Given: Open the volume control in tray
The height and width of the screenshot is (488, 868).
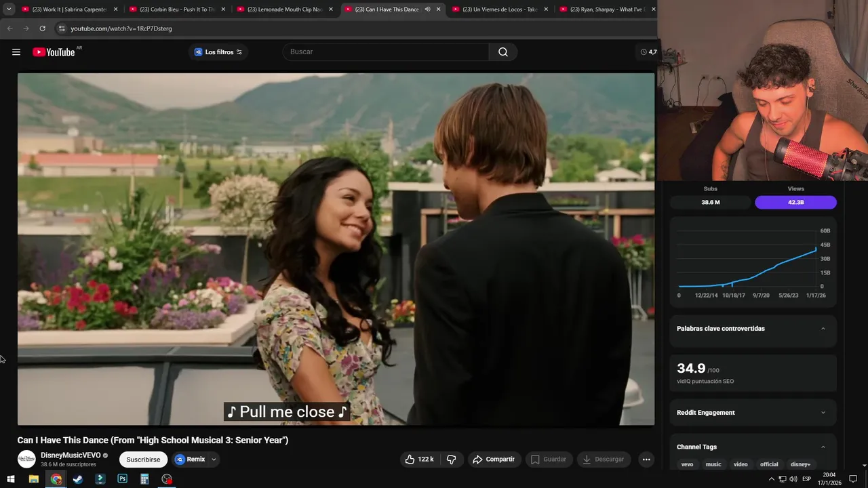Looking at the screenshot, I should click(x=793, y=479).
